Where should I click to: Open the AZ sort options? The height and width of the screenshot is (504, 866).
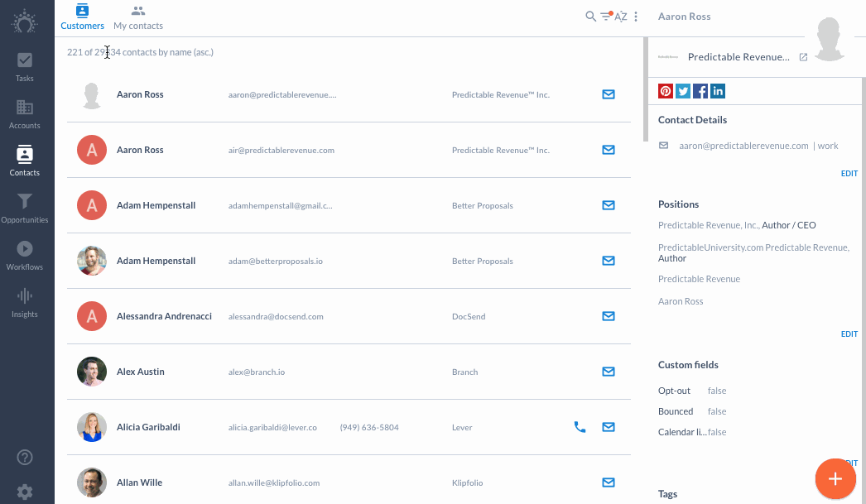pos(621,17)
